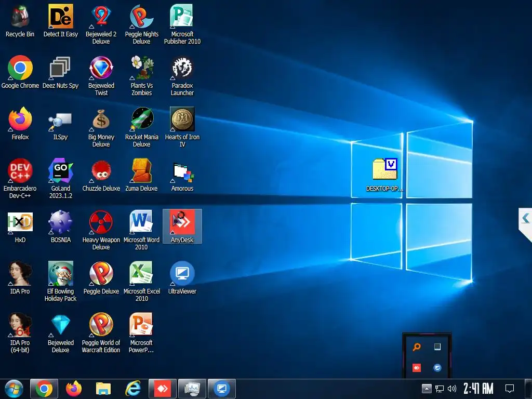Open the Start menu orb

(x=14, y=389)
